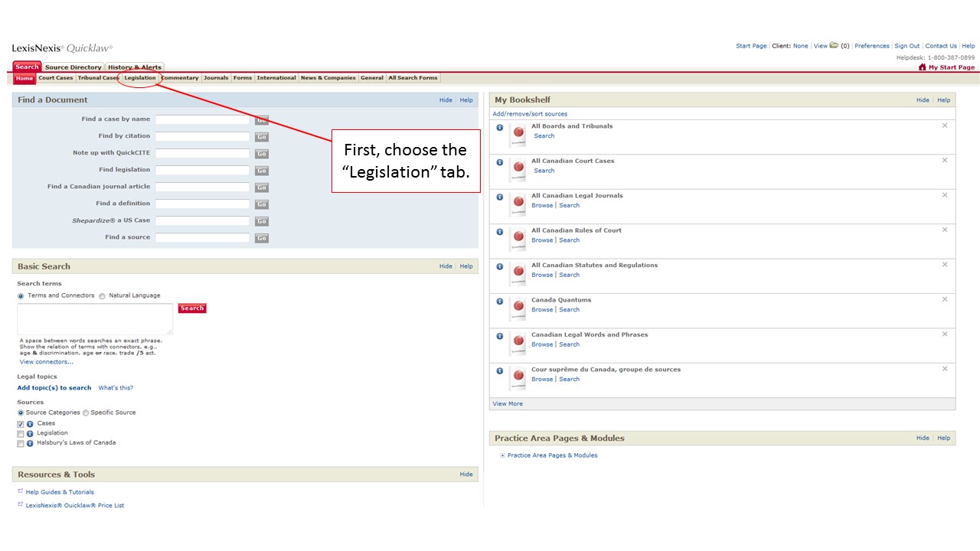Click the Cases source info icon
Screen dimensions: 980x551
pyautogui.click(x=30, y=424)
